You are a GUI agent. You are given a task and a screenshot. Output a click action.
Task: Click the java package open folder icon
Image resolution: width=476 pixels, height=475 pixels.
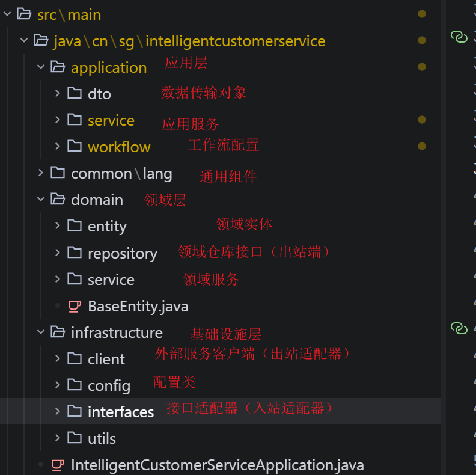pos(41,40)
